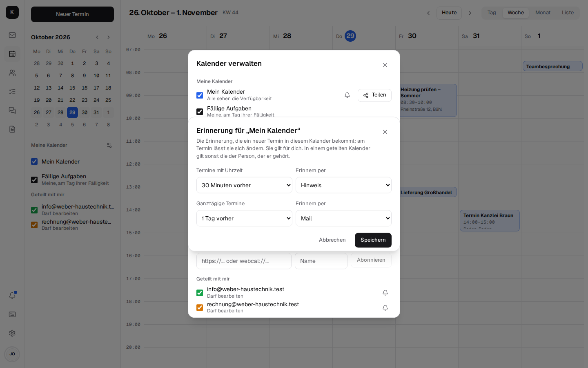Toggle Fällige Aufgaben checkbox in the sidebar
588x368 pixels.
pyautogui.click(x=34, y=180)
